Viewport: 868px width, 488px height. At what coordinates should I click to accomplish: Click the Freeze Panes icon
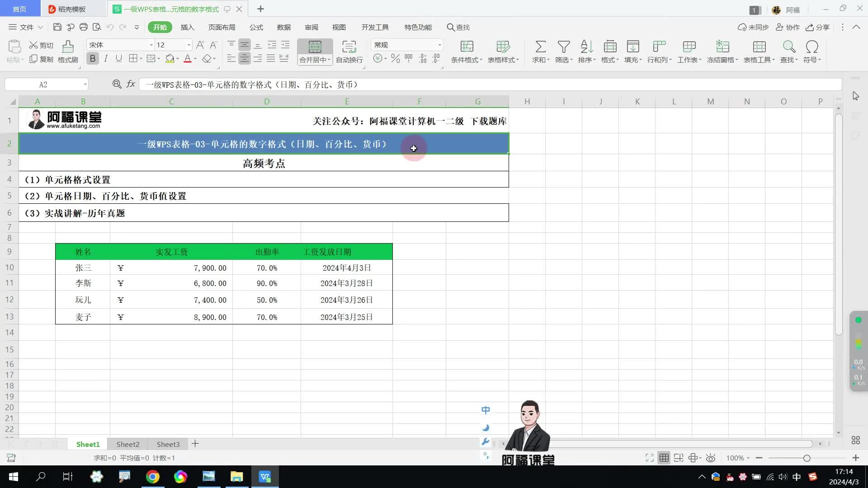(x=722, y=47)
